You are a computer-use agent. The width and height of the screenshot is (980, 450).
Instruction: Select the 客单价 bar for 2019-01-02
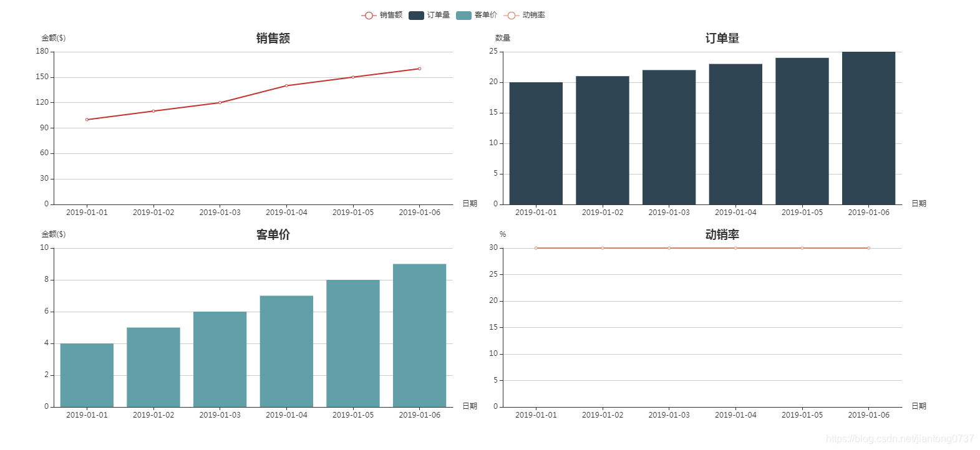[153, 367]
